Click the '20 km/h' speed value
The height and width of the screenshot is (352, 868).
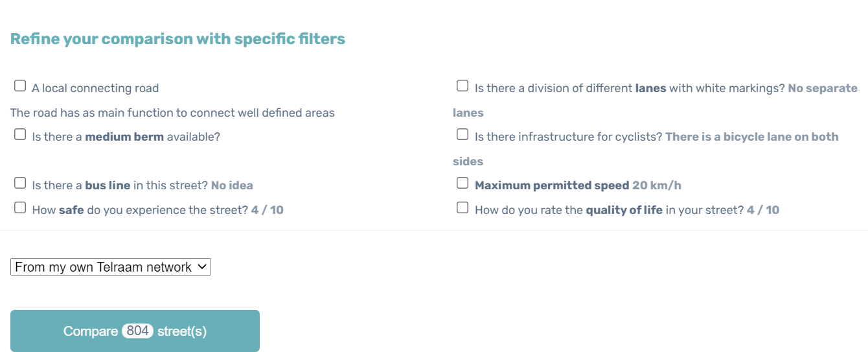tap(656, 185)
